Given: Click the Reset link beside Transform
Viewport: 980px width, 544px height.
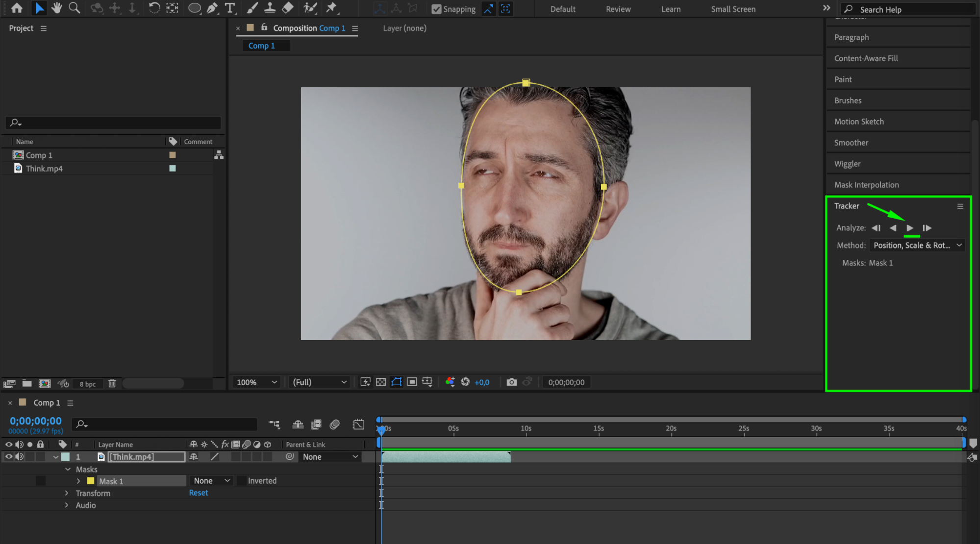Looking at the screenshot, I should 199,493.
